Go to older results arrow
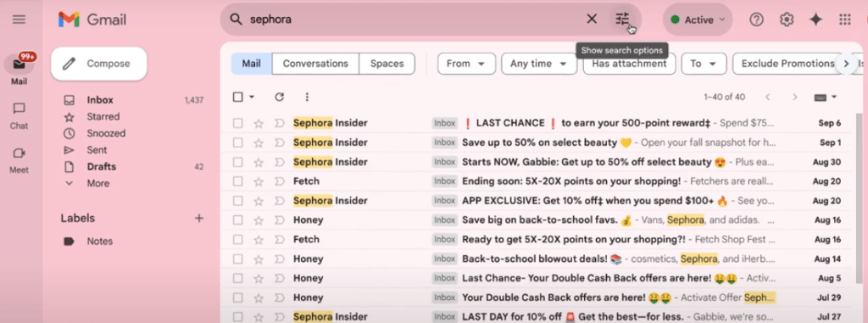The image size is (868, 323). pyautogui.click(x=795, y=97)
